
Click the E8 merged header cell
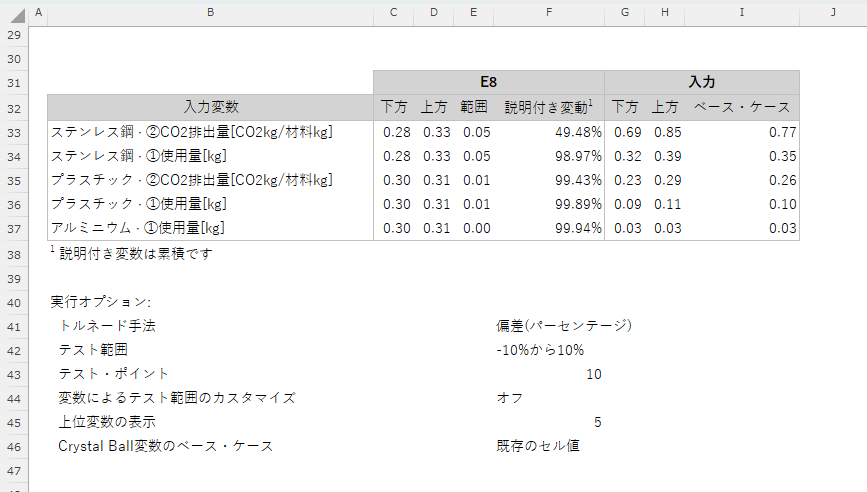(x=489, y=82)
